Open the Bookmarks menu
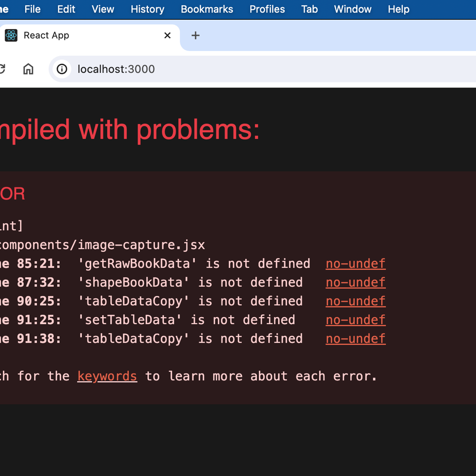The height and width of the screenshot is (476, 476). [x=207, y=9]
